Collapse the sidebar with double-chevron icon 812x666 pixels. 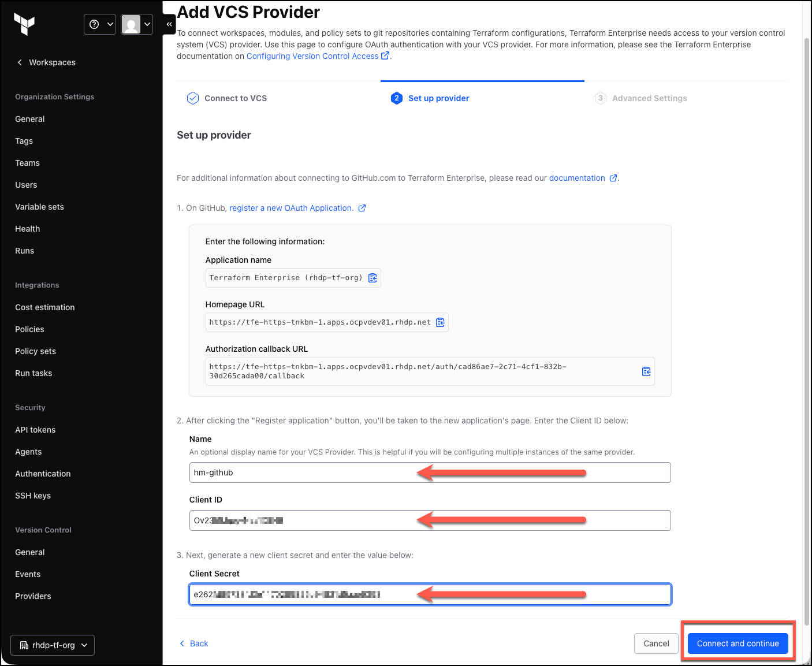point(169,24)
